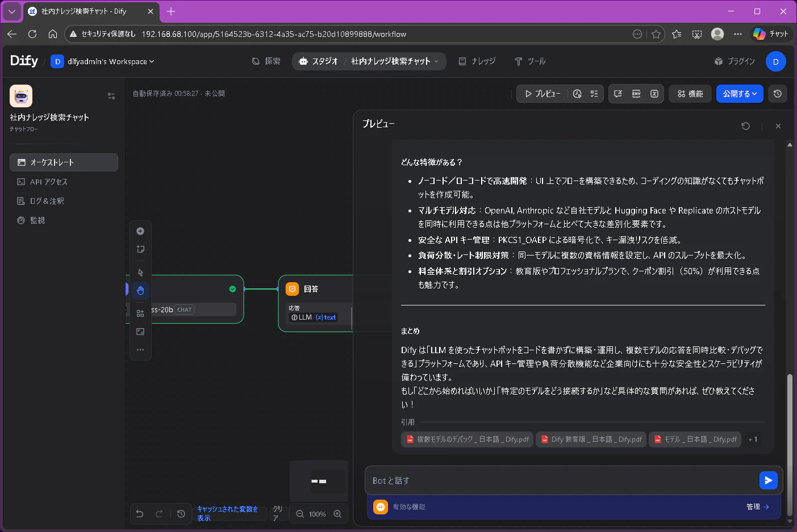Image resolution: width=797 pixels, height=532 pixels.
Task: Open API アクセス in the sidebar
Action: click(64, 182)
